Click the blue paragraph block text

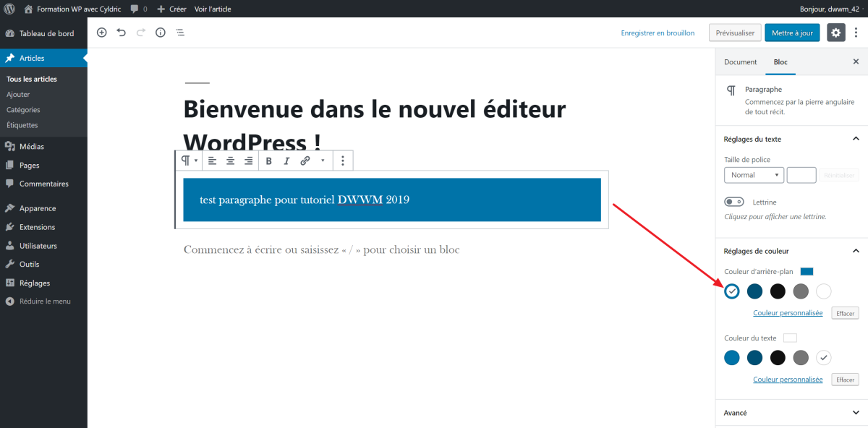[x=305, y=200]
